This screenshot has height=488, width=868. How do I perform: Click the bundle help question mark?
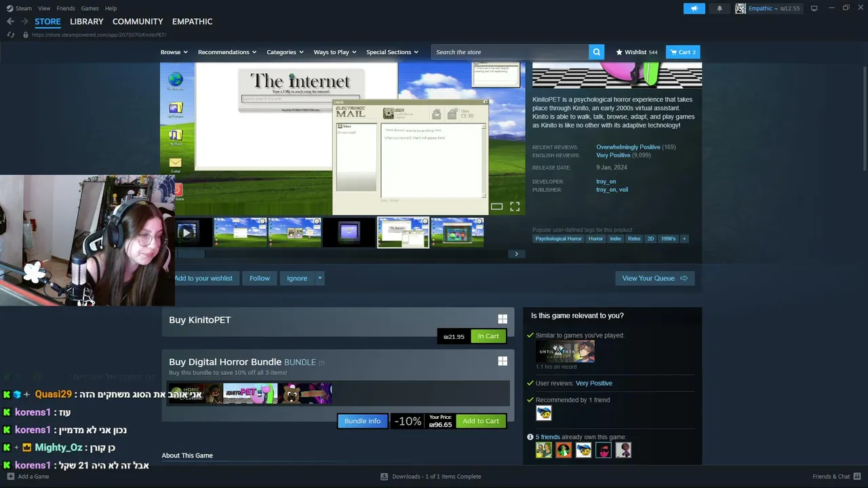[321, 363]
